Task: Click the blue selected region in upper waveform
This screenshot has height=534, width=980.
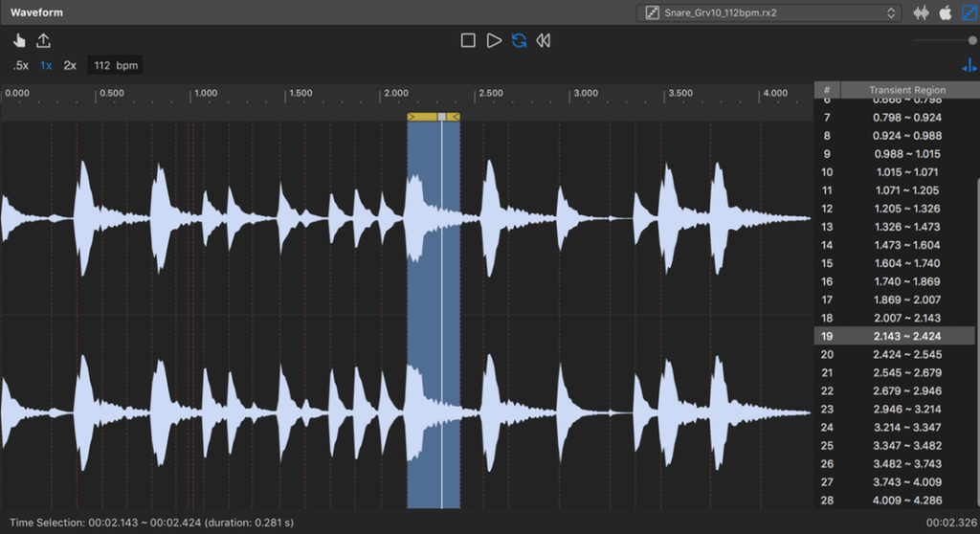Action: [x=434, y=217]
